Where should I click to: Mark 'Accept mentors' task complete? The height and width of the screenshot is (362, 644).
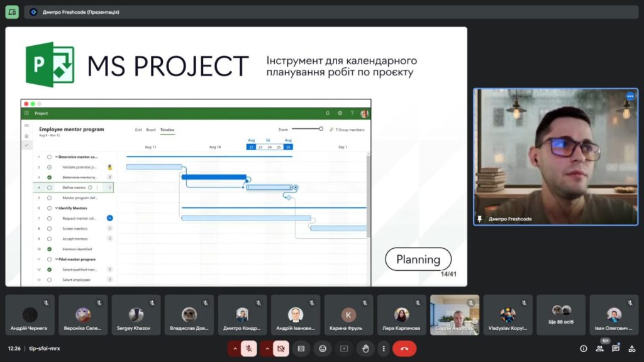click(x=49, y=239)
